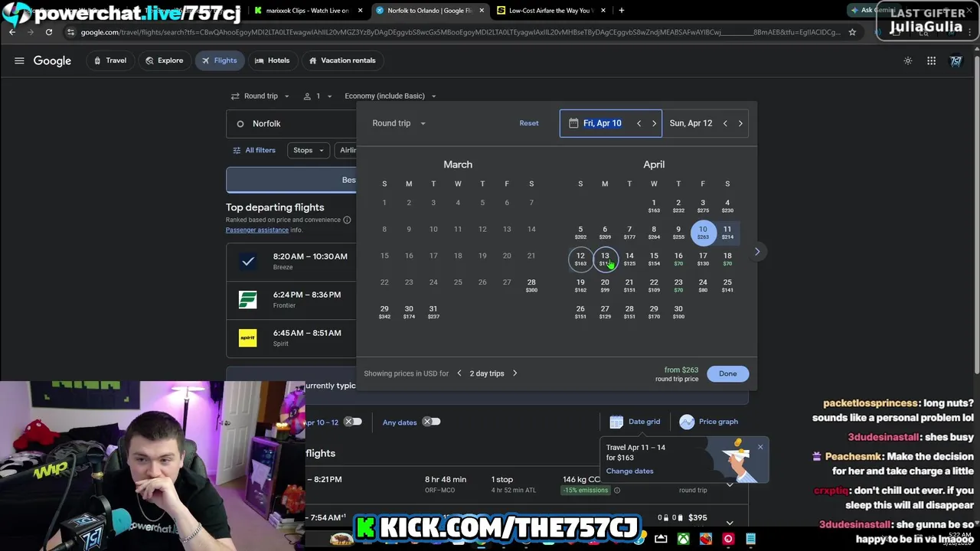The height and width of the screenshot is (551, 980).
Task: Click the Google logo
Action: click(x=52, y=61)
